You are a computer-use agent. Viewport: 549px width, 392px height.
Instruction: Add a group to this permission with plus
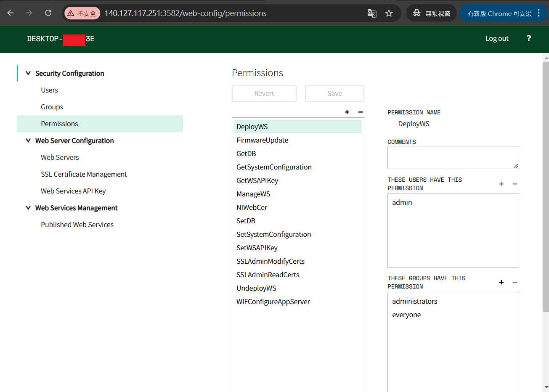tap(501, 282)
